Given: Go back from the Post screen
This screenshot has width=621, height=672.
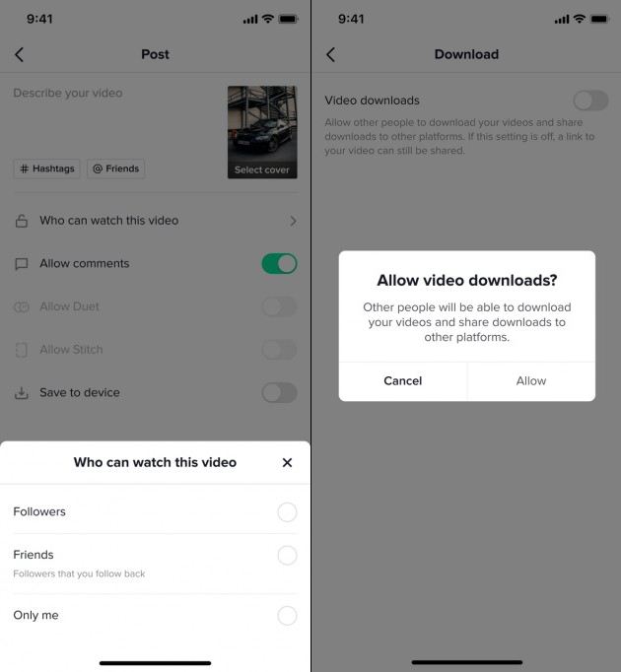Looking at the screenshot, I should pos(20,55).
